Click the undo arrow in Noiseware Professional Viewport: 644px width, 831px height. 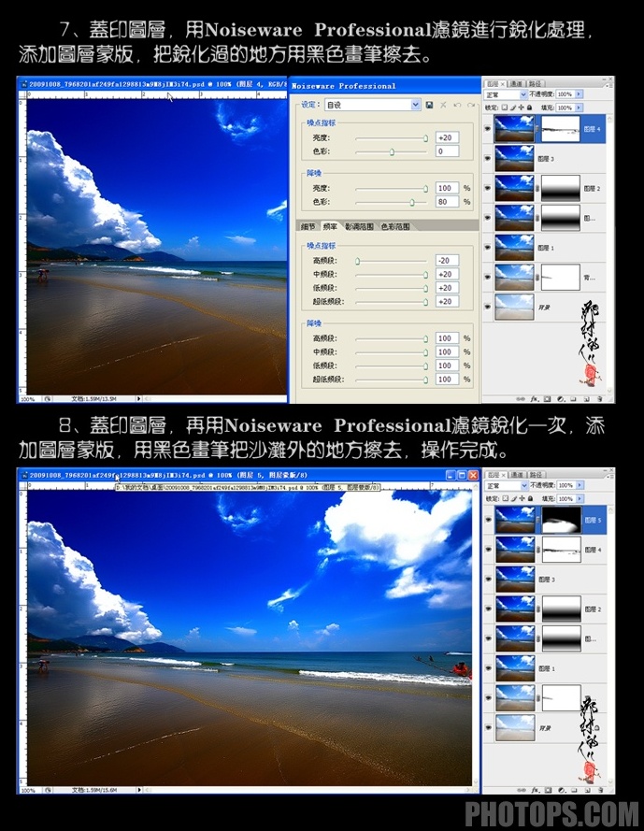457,105
